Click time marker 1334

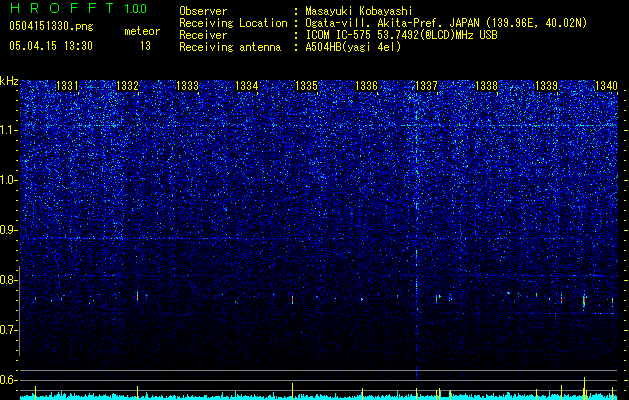coord(246,85)
